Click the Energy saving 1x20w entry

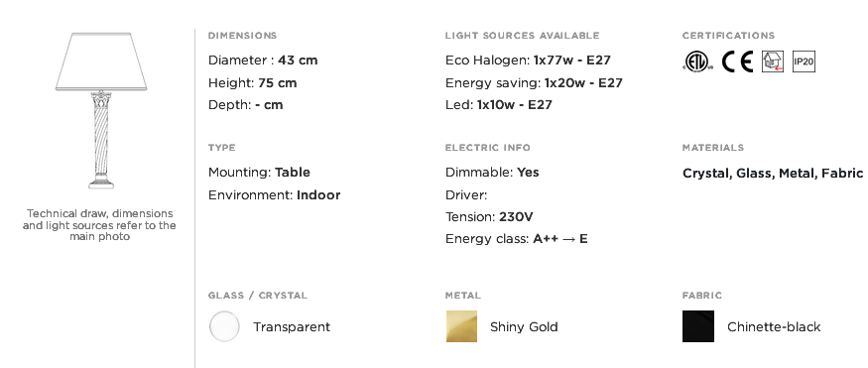pos(534,83)
